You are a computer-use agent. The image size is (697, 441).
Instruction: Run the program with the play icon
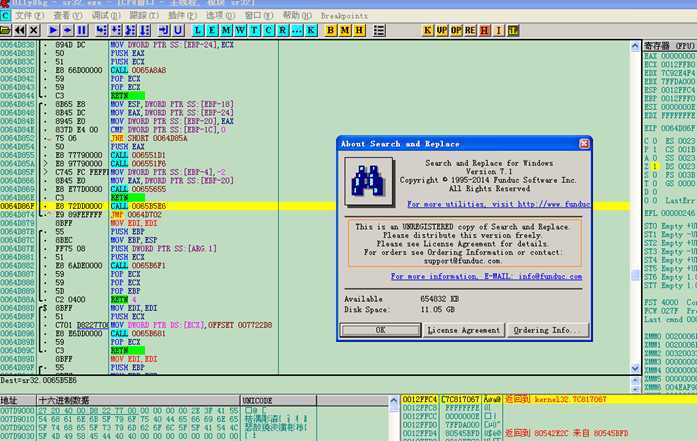click(53, 30)
